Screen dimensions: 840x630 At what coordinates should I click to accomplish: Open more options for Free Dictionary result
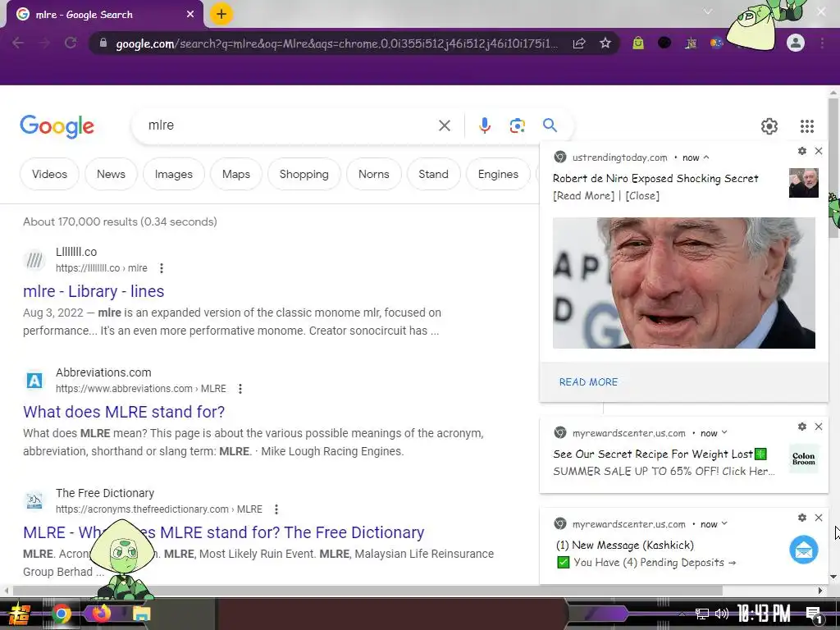point(276,509)
